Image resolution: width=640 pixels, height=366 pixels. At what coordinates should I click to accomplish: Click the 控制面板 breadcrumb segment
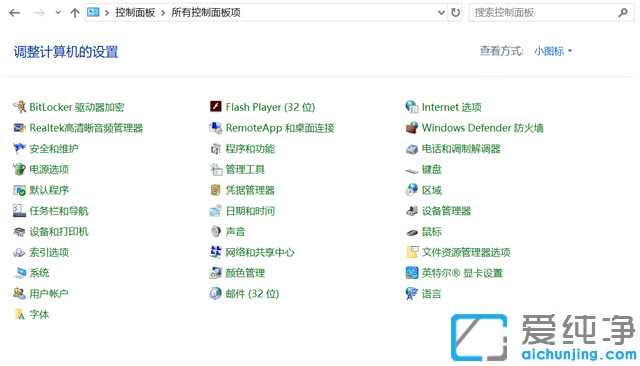pos(135,13)
